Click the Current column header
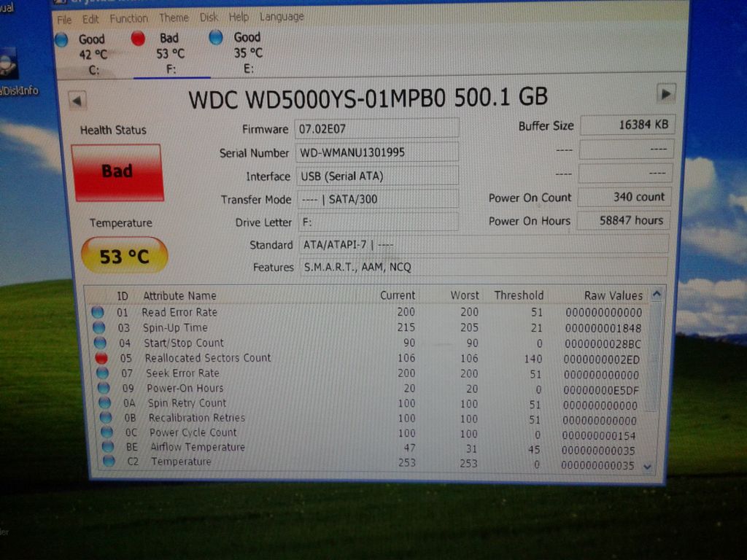 tap(398, 295)
